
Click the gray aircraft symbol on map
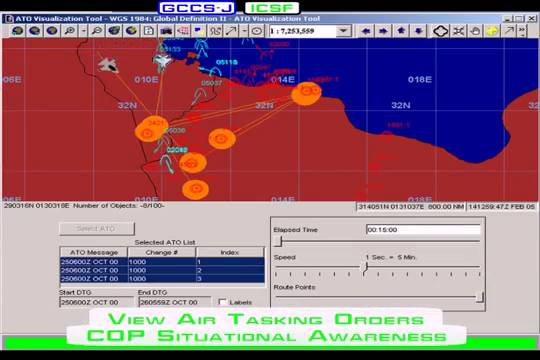tap(108, 65)
